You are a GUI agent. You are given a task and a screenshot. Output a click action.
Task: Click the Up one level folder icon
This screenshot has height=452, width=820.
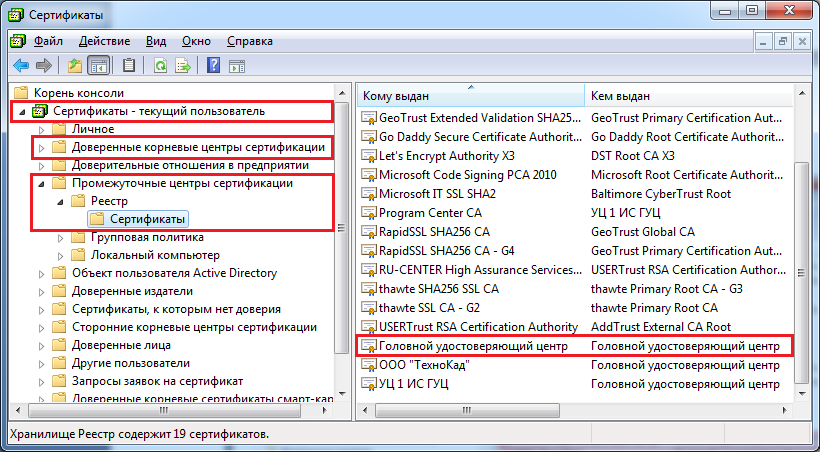(x=74, y=66)
